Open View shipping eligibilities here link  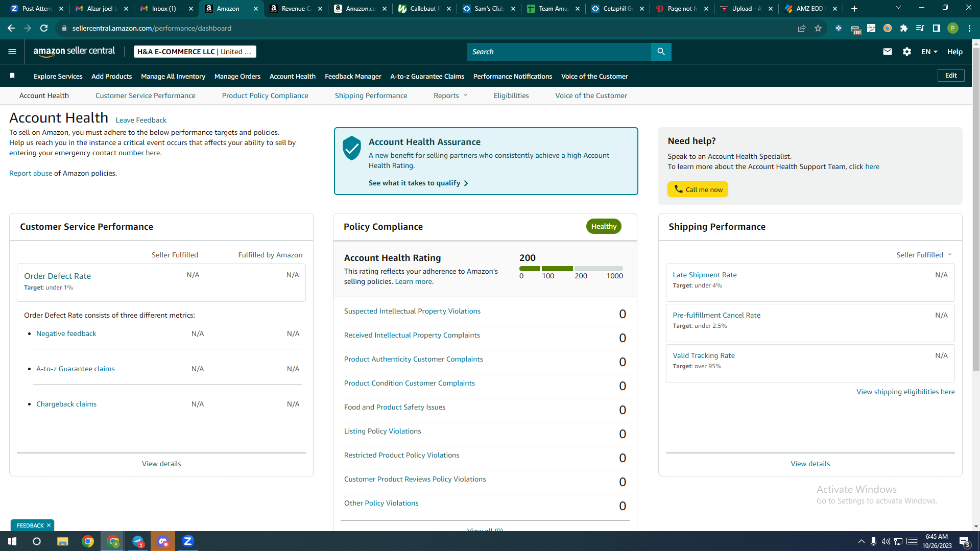(x=905, y=392)
